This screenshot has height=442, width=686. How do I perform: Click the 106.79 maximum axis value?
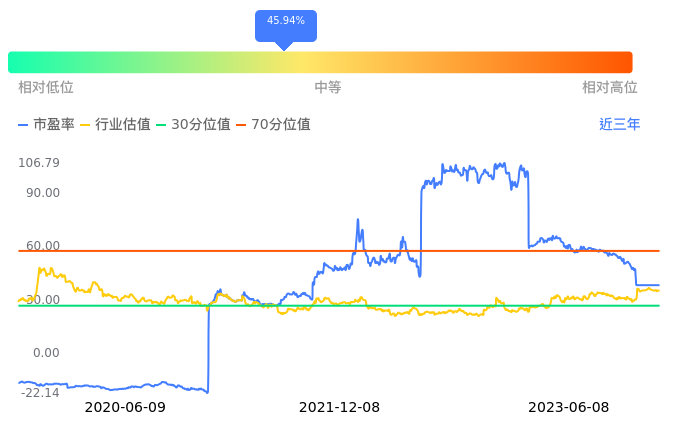point(40,163)
